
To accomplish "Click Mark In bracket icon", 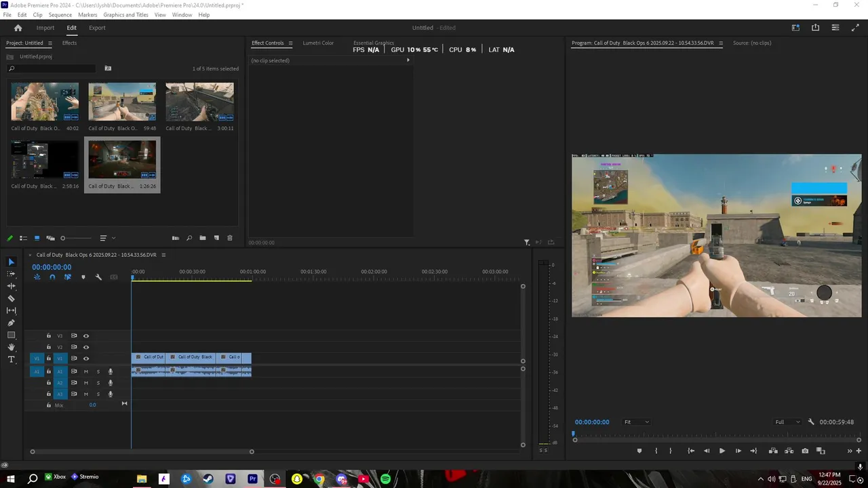I will click(656, 451).
